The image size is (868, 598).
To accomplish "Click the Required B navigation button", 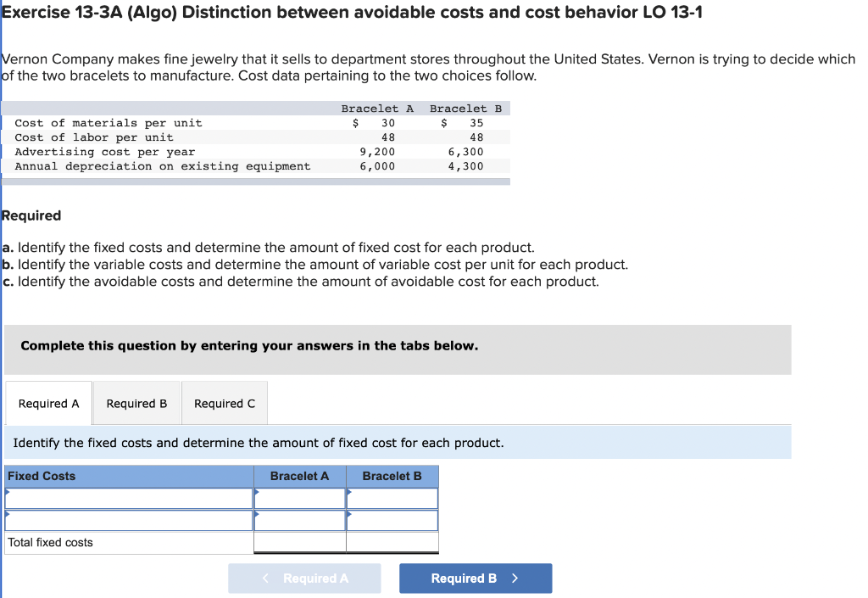I will tap(475, 578).
